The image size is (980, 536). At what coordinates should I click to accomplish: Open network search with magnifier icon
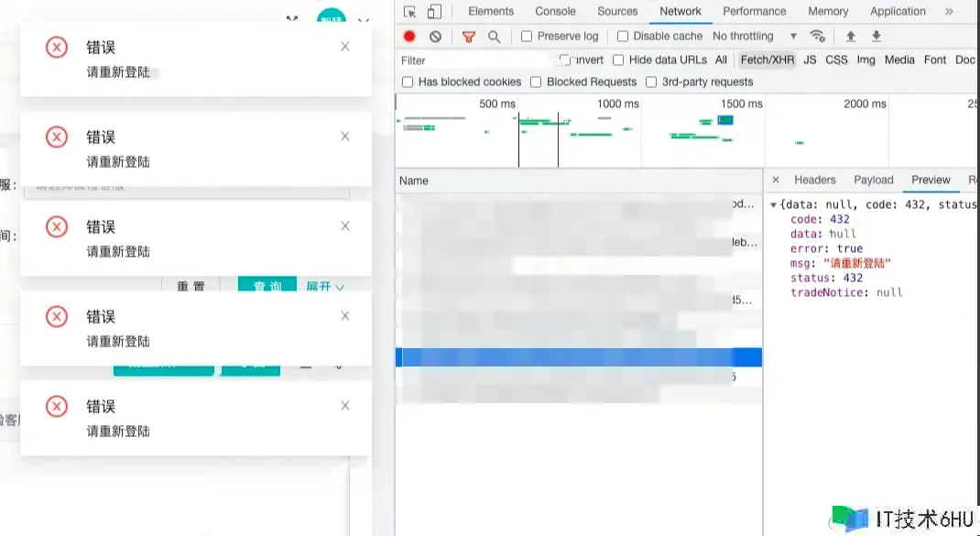click(x=494, y=37)
